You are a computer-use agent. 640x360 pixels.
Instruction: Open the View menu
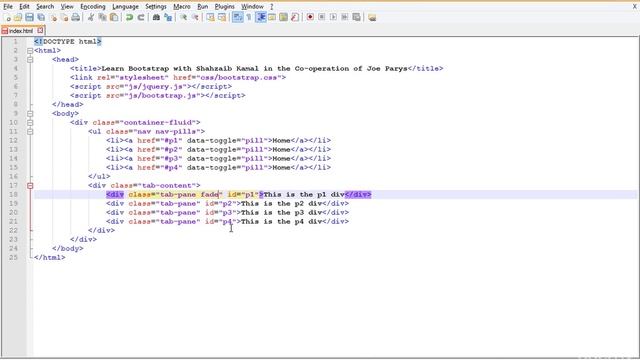(x=67, y=7)
